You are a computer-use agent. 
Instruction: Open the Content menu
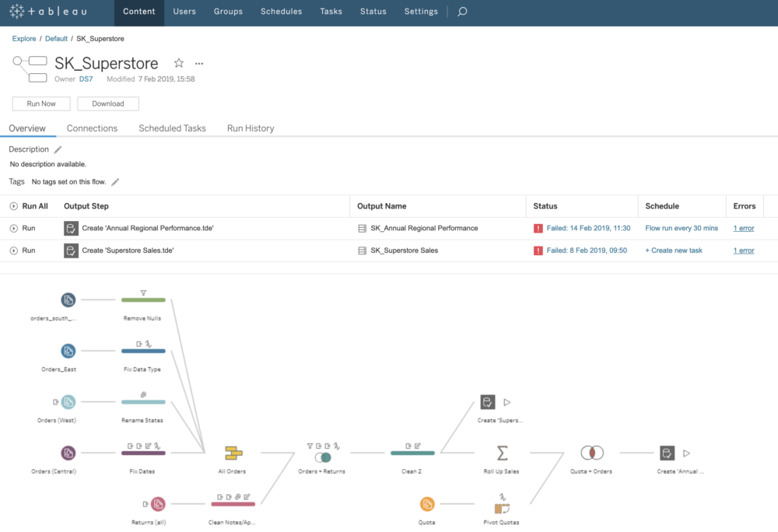coord(139,12)
